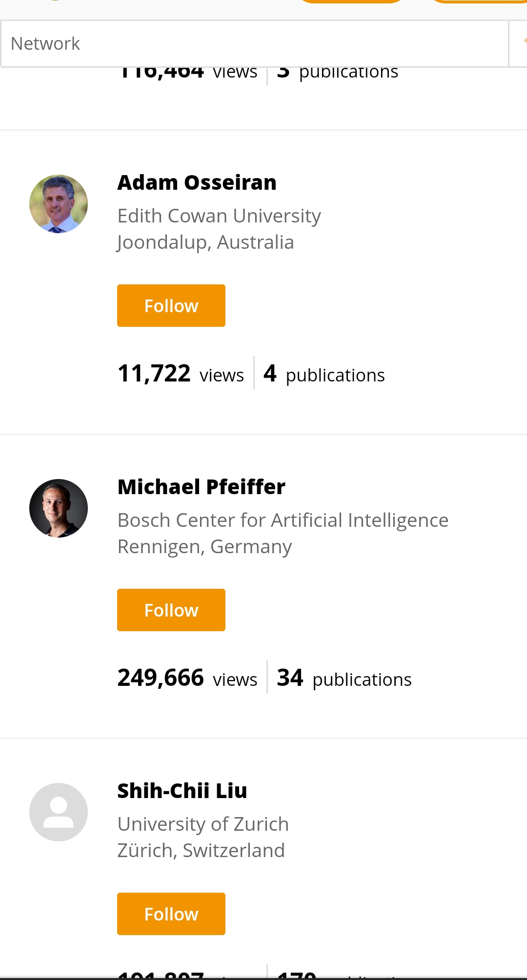Click Edith Cowan University affiliation

point(219,216)
